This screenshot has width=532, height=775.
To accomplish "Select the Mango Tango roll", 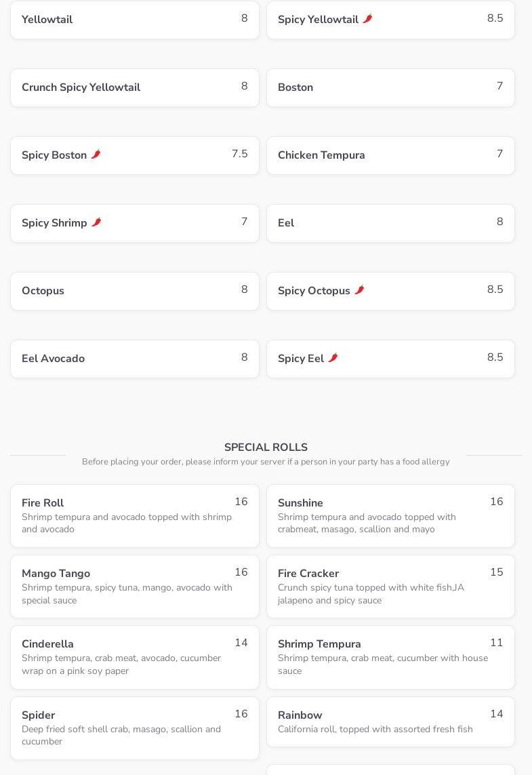I will tap(134, 587).
